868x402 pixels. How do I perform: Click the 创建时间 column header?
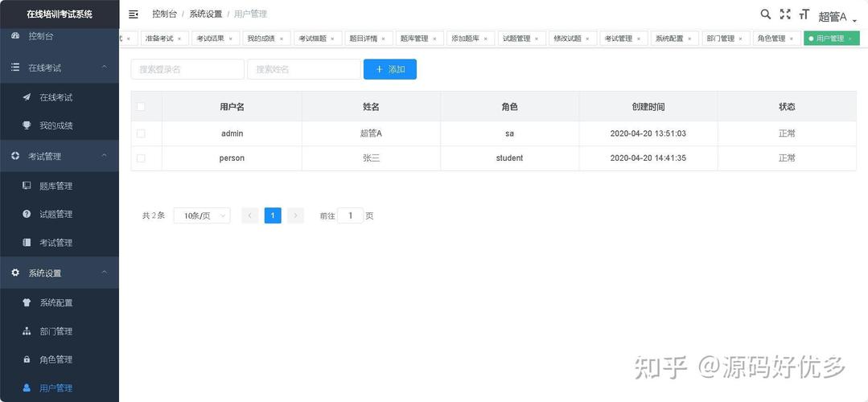pos(648,107)
